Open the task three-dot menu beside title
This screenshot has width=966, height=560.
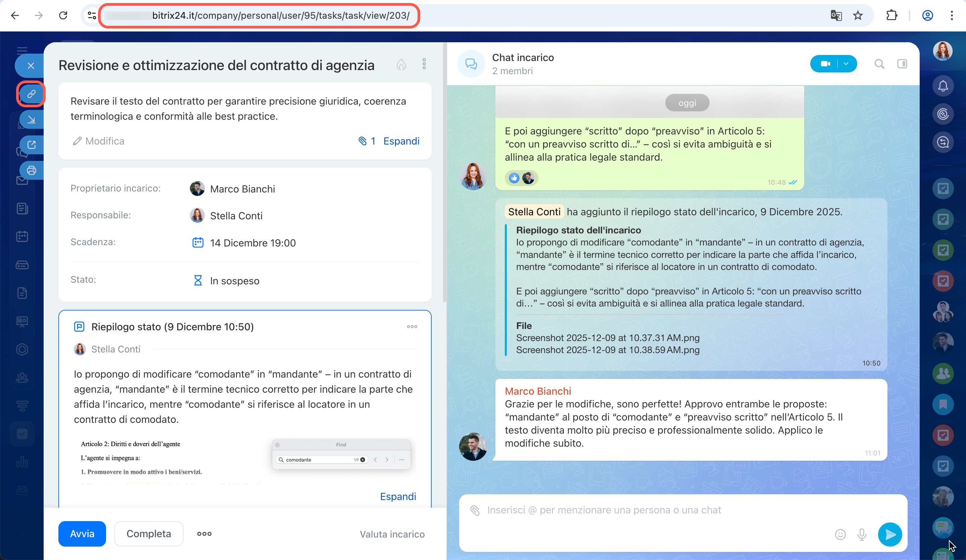tap(424, 64)
